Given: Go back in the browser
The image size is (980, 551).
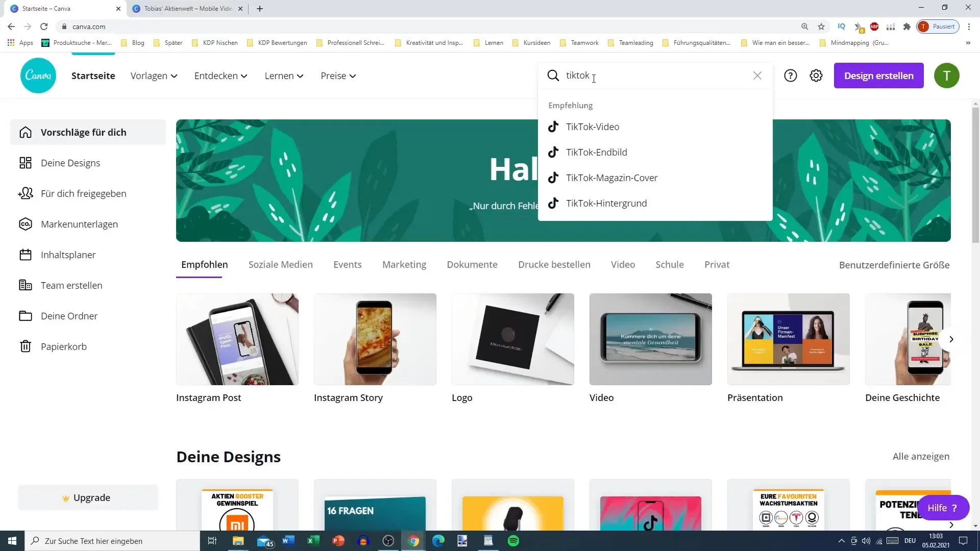Looking at the screenshot, I should pos(11,27).
